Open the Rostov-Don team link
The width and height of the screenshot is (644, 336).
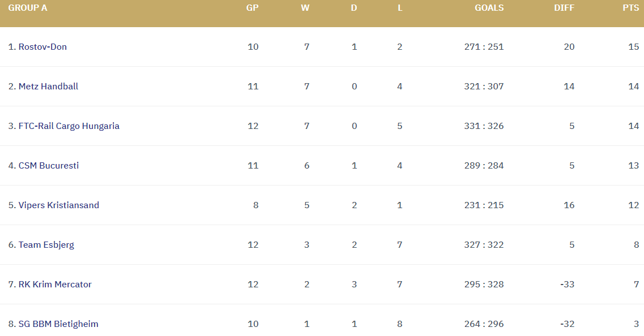point(42,47)
